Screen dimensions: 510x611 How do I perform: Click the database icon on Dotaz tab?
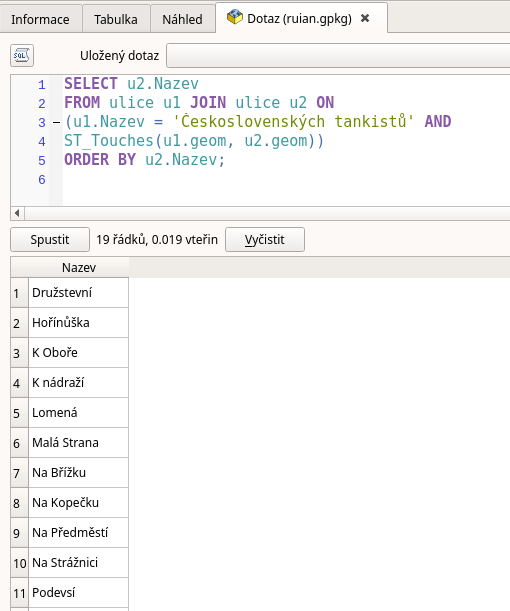(235, 18)
